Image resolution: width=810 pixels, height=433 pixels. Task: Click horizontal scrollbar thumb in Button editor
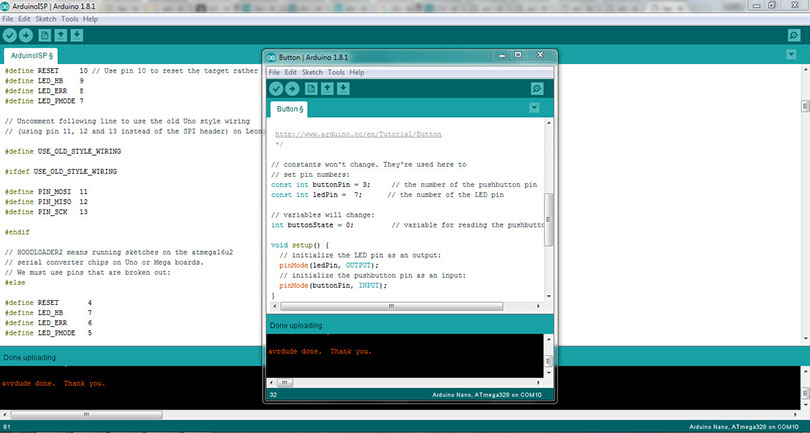point(392,306)
